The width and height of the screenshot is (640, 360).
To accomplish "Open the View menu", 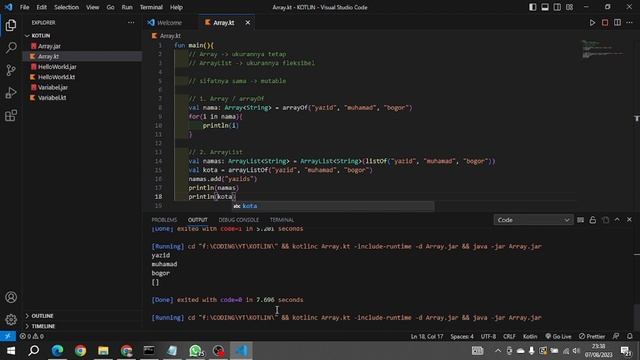I will click(x=93, y=7).
